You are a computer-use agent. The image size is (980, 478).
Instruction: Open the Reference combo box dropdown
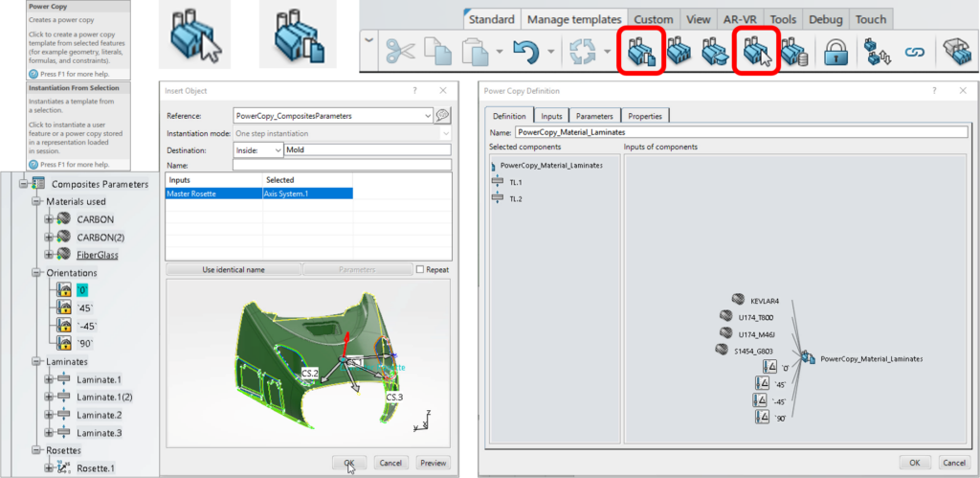(427, 116)
